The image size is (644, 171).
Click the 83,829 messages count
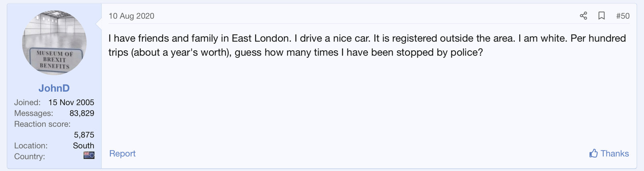tap(82, 113)
